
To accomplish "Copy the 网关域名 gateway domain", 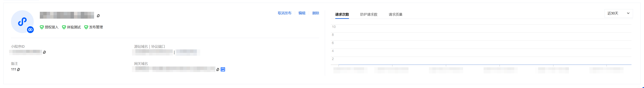I will click(x=218, y=69).
